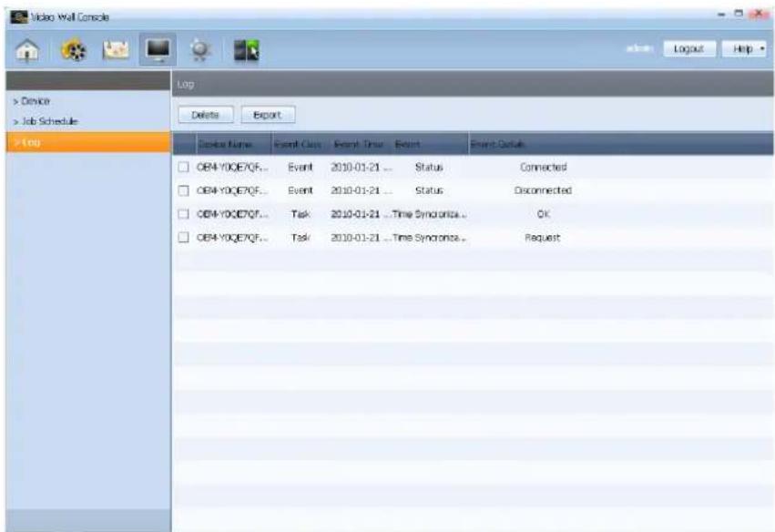Select the 'Request' event detail cell
This screenshot has height=532, width=775.
pos(542,238)
